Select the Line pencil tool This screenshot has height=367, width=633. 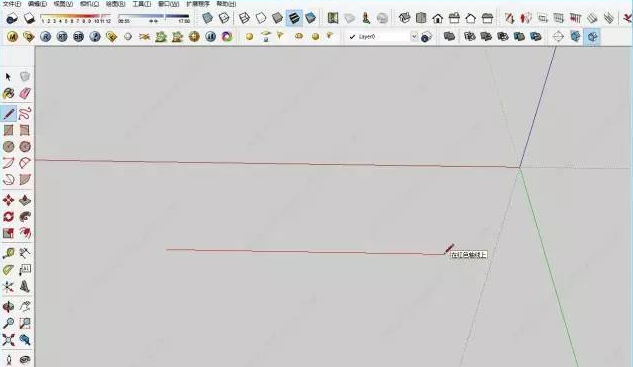click(x=8, y=113)
